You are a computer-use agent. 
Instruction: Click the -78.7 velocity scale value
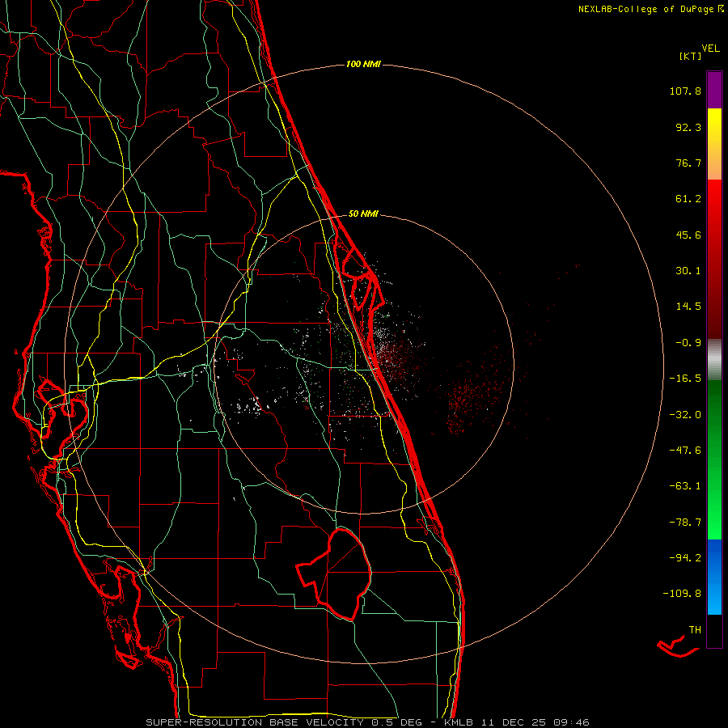pos(685,523)
